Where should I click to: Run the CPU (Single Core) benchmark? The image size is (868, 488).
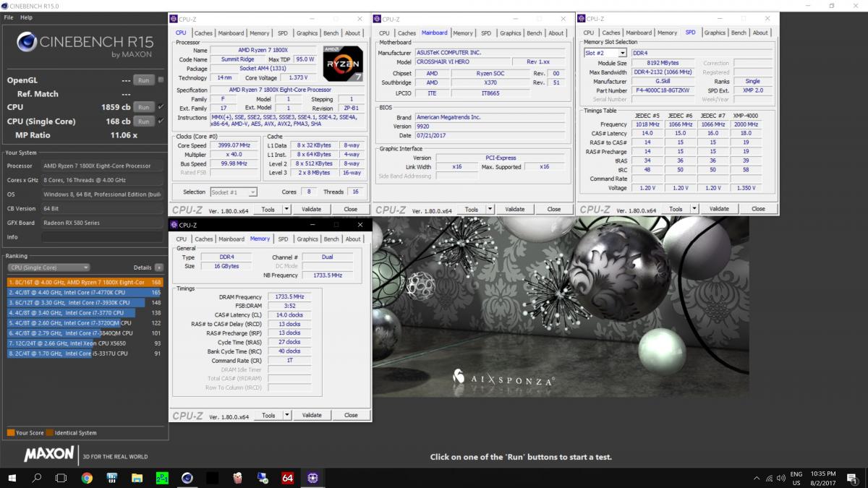pyautogui.click(x=143, y=121)
